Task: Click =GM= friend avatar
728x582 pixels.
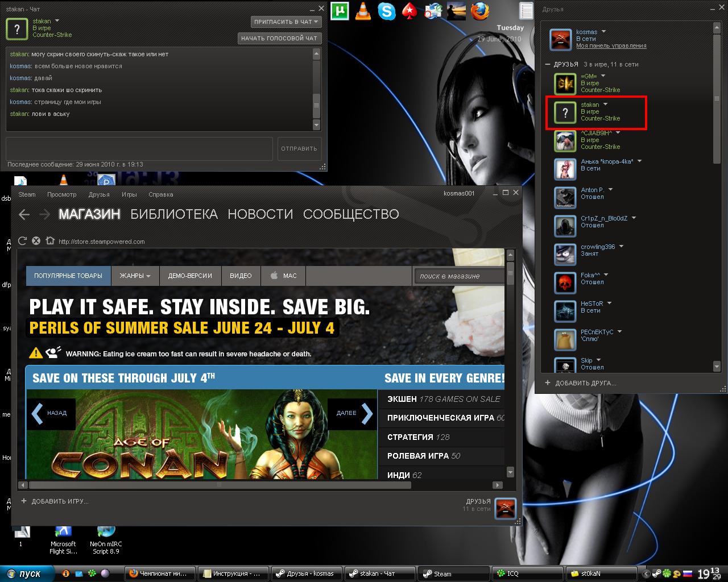Action: (565, 84)
